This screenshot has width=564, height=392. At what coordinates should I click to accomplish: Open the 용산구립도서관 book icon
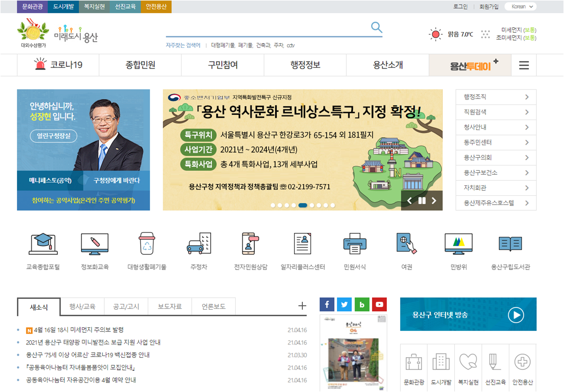pyautogui.click(x=510, y=244)
